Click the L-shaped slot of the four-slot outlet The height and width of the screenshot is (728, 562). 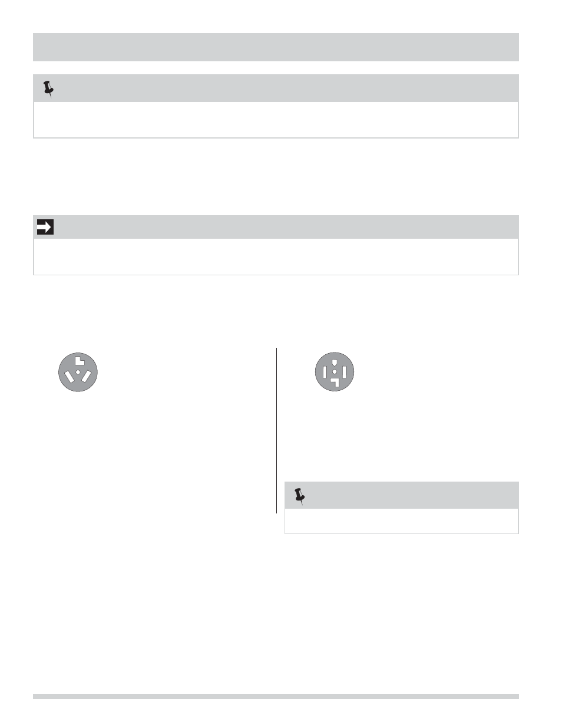335,383
